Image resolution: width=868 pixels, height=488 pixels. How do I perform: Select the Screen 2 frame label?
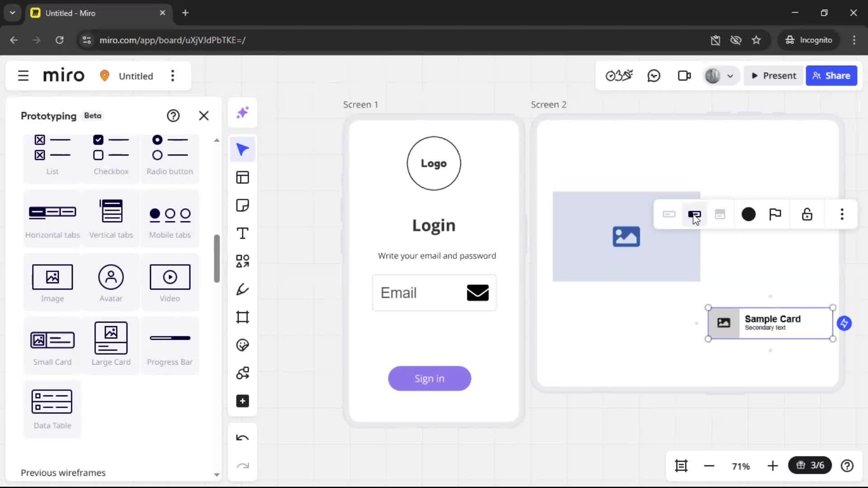(548, 104)
